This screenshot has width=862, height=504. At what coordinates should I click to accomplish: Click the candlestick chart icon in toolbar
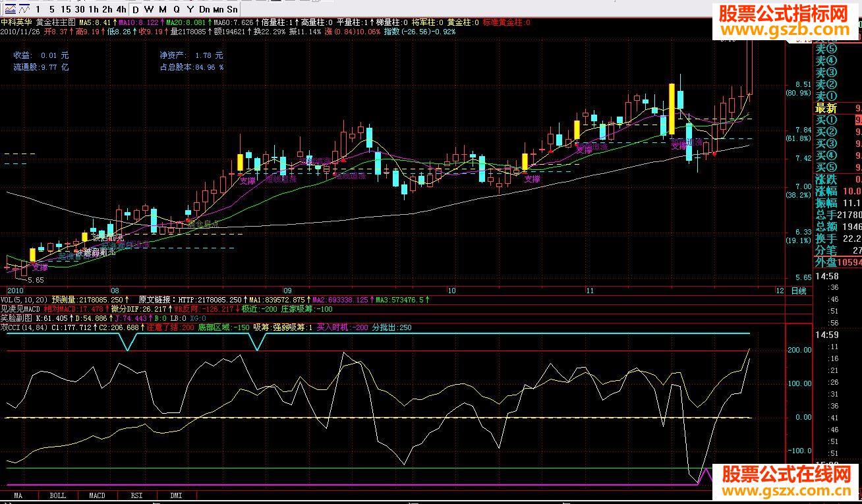[9, 9]
